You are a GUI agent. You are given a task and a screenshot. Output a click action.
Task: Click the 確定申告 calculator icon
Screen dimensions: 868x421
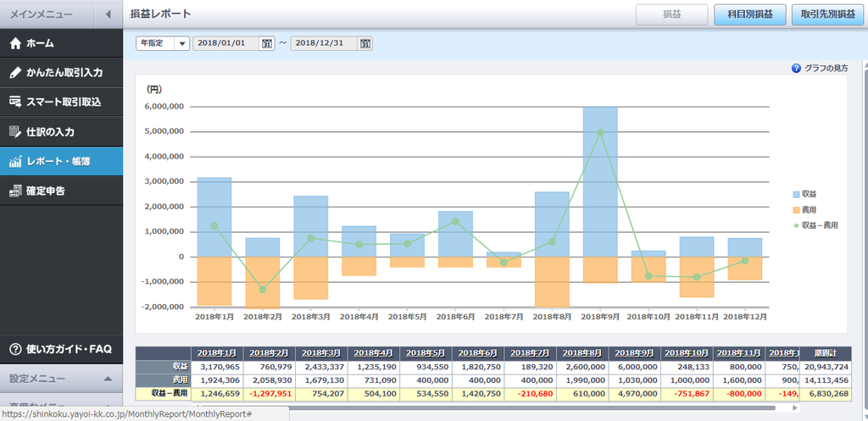click(x=15, y=191)
